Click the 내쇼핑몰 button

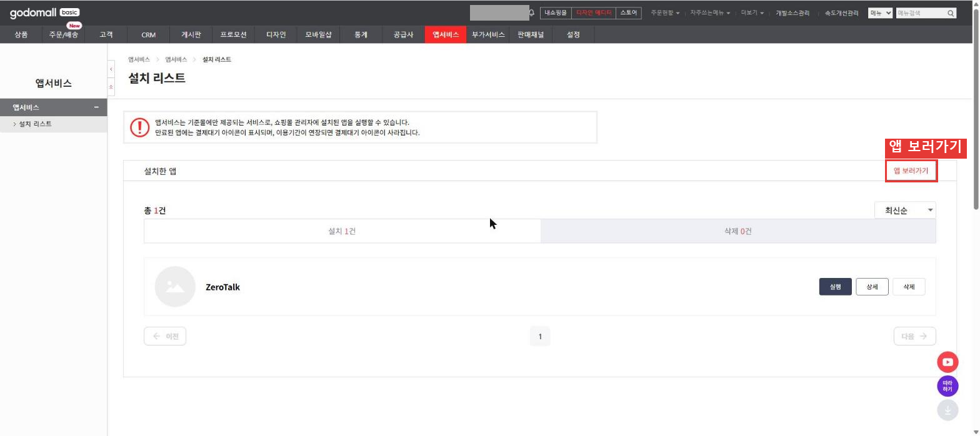pyautogui.click(x=556, y=13)
